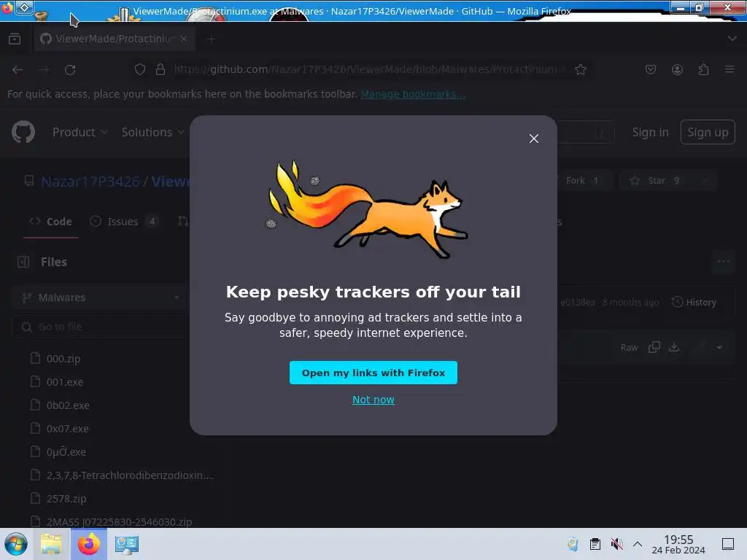The height and width of the screenshot is (560, 747).
Task: Click the Sign in link
Action: click(x=650, y=133)
